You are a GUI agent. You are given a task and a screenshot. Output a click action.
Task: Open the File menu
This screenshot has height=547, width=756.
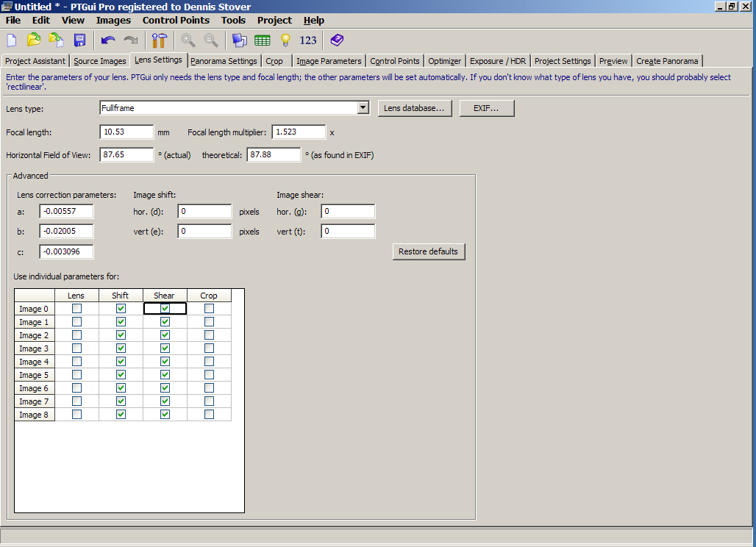pyautogui.click(x=13, y=21)
